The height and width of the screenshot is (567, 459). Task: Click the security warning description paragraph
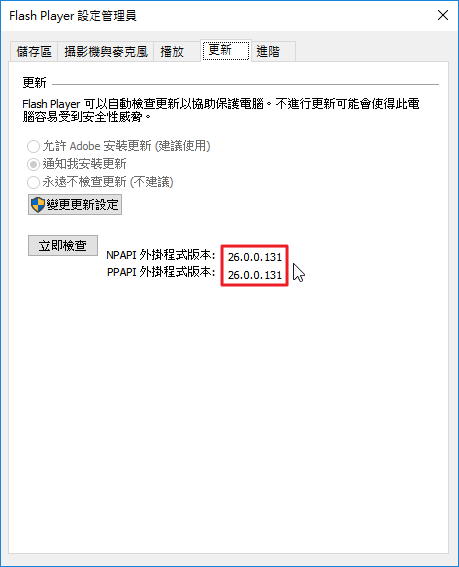221,110
